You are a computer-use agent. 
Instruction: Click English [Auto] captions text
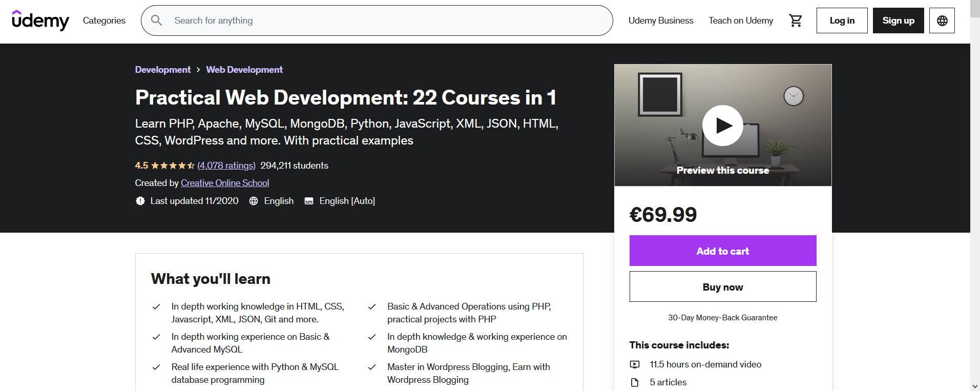tap(347, 201)
